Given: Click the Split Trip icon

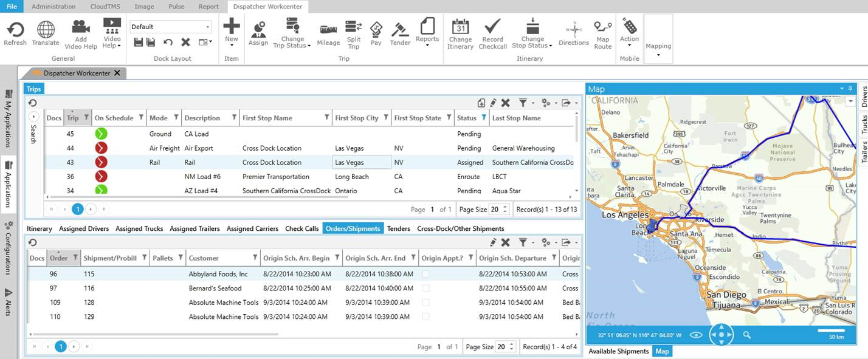Looking at the screenshot, I should coord(354,33).
